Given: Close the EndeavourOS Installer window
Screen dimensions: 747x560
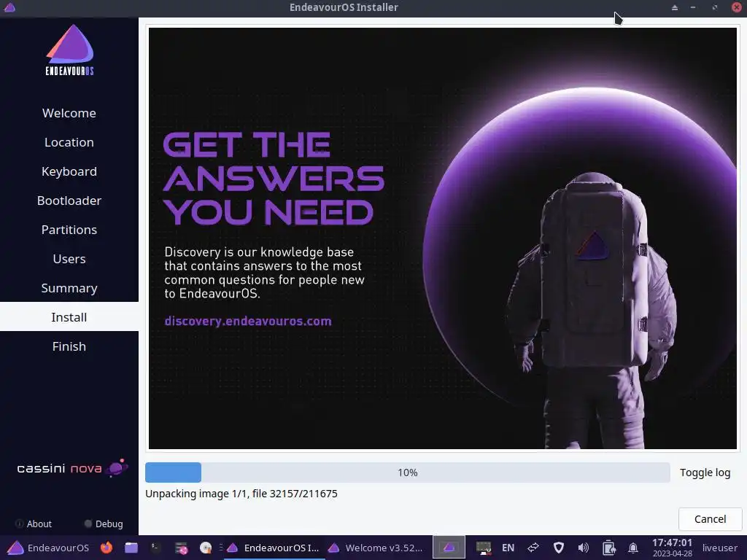Looking at the screenshot, I should [x=737, y=7].
